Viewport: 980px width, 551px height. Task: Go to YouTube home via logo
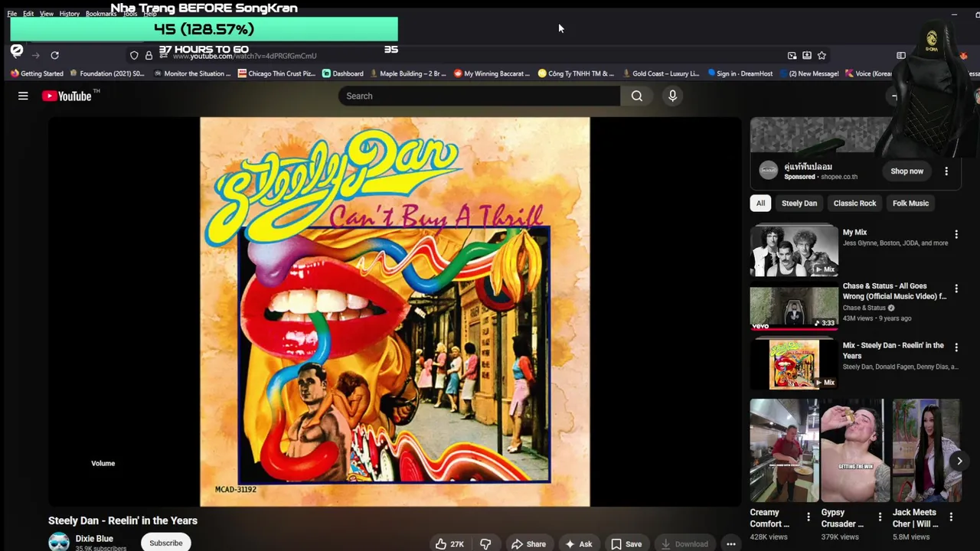point(67,96)
